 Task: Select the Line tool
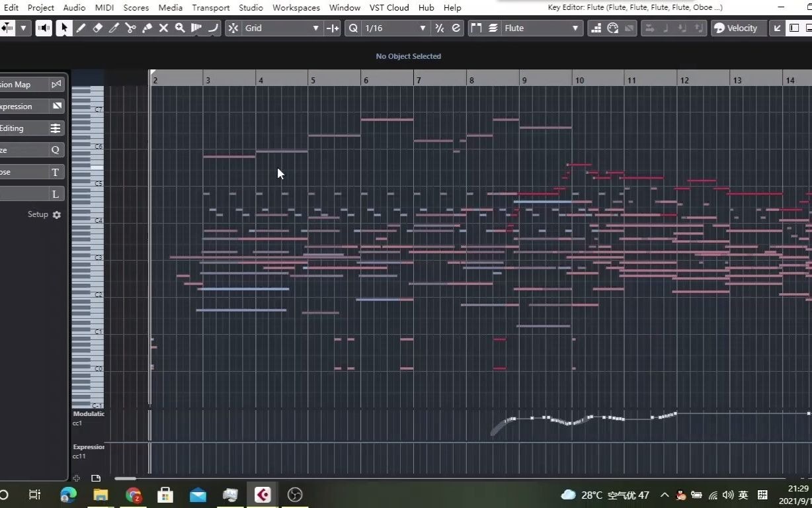[213, 28]
